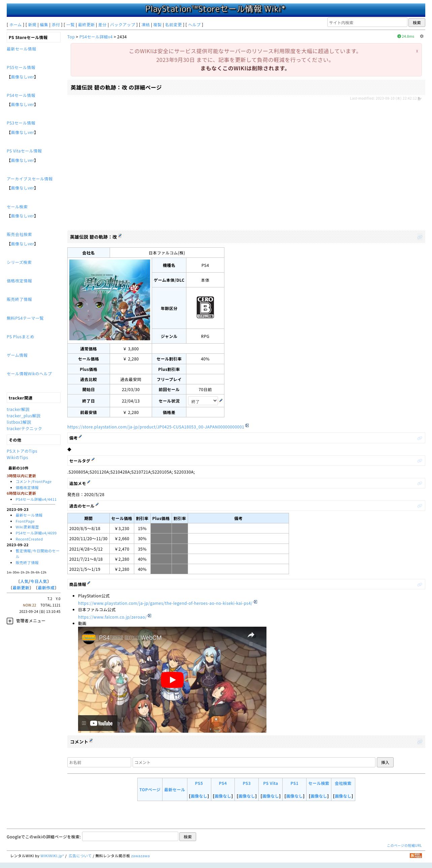Open tracker解説 link
This screenshot has width=432, height=868.
[18, 409]
